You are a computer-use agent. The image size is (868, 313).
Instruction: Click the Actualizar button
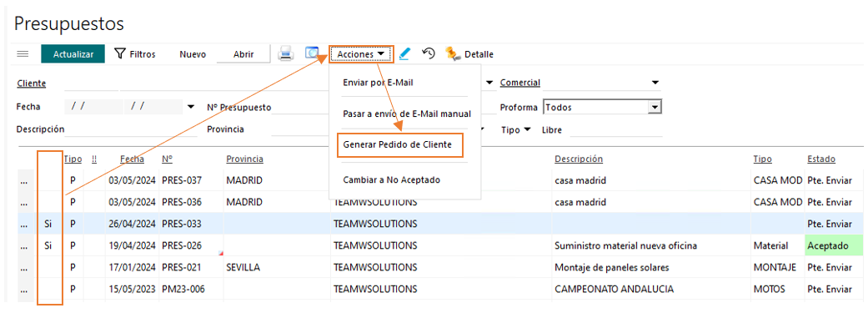coord(73,53)
